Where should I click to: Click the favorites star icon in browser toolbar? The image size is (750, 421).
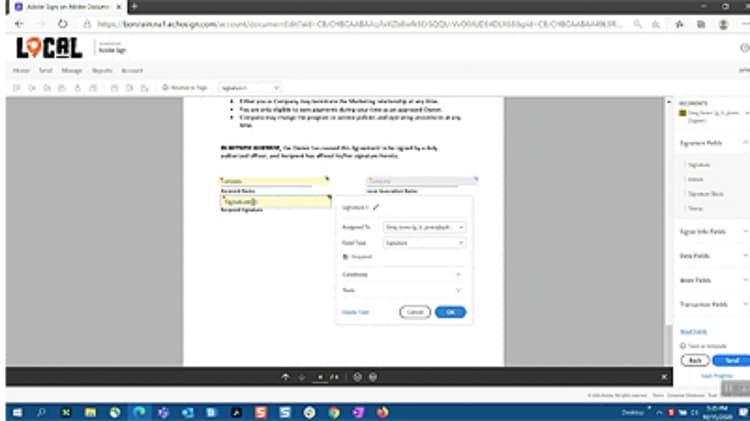679,24
